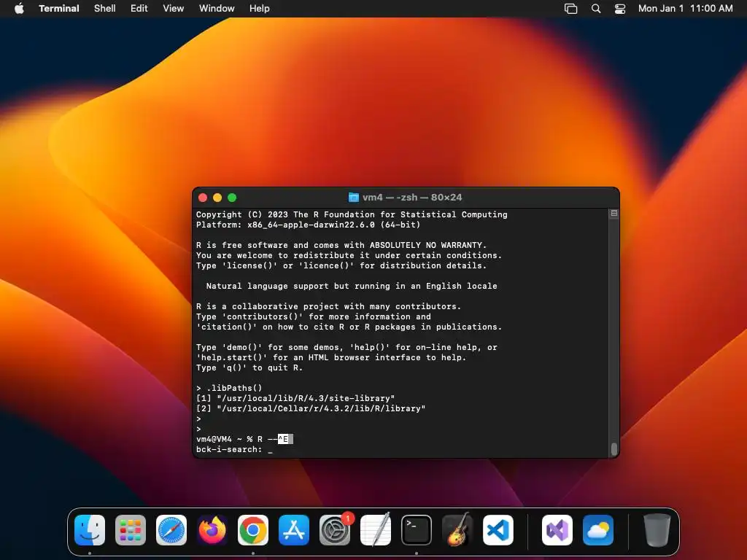Click the Terminal window scrollbar thumb

(614, 448)
